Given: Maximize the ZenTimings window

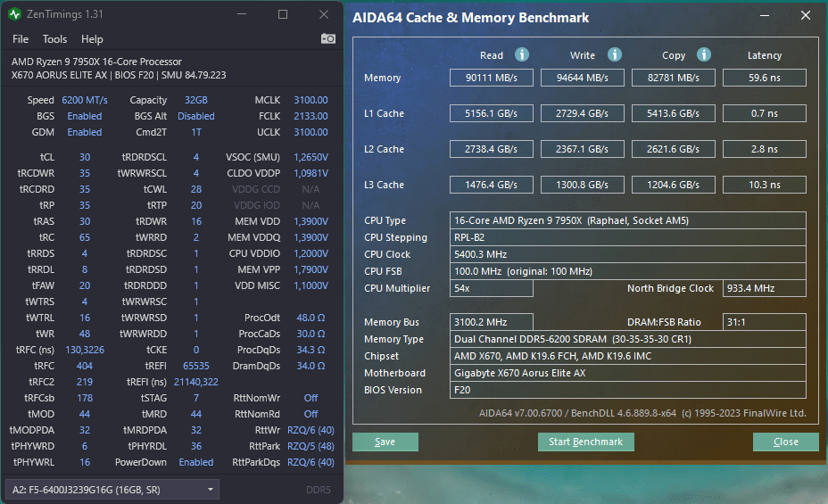Looking at the screenshot, I should [283, 14].
